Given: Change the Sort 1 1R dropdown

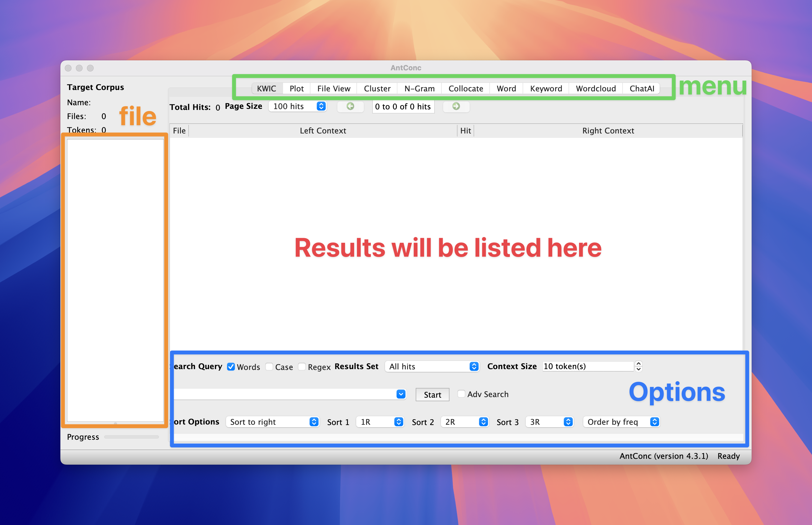Looking at the screenshot, I should coord(380,422).
